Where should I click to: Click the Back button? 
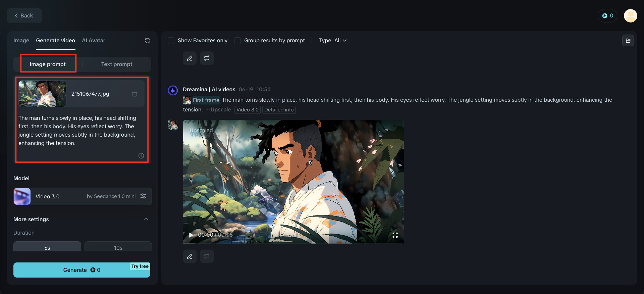click(x=24, y=16)
